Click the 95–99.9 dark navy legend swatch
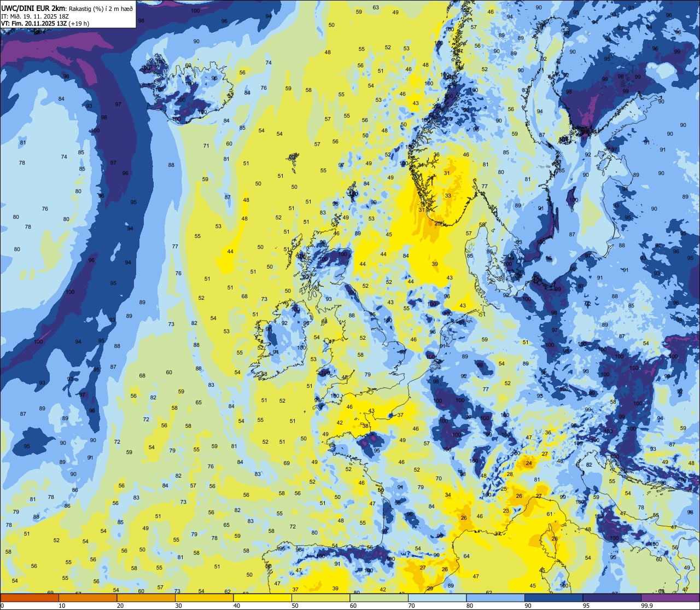 pyautogui.click(x=612, y=597)
